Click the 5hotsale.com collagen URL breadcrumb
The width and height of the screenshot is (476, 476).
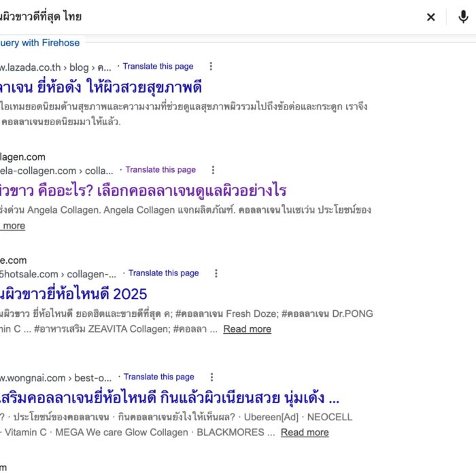click(x=58, y=274)
